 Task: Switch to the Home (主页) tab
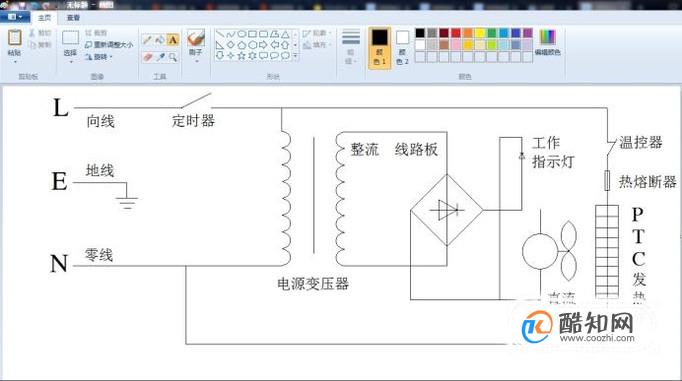(x=44, y=17)
